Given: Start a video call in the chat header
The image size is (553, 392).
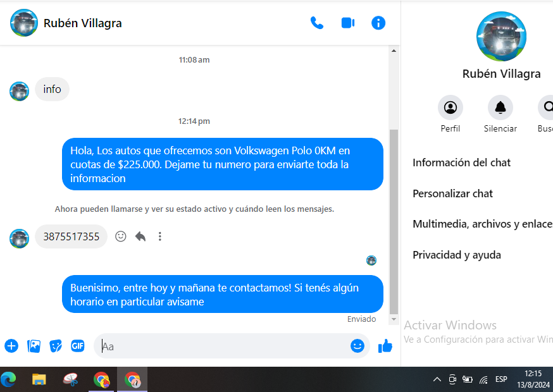Looking at the screenshot, I should 348,23.
